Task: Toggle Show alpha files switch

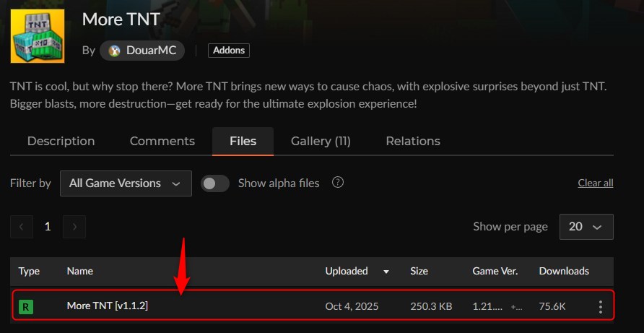Action: click(x=215, y=183)
